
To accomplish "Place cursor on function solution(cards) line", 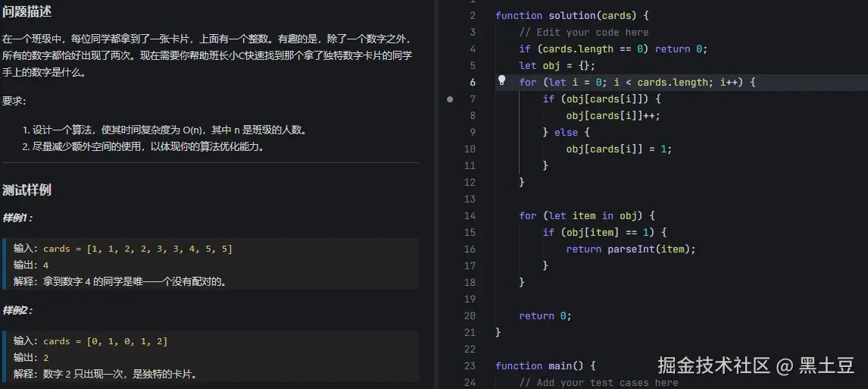I will pyautogui.click(x=573, y=15).
